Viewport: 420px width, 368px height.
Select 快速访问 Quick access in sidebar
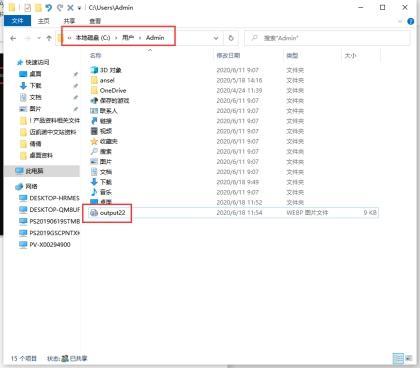(37, 62)
